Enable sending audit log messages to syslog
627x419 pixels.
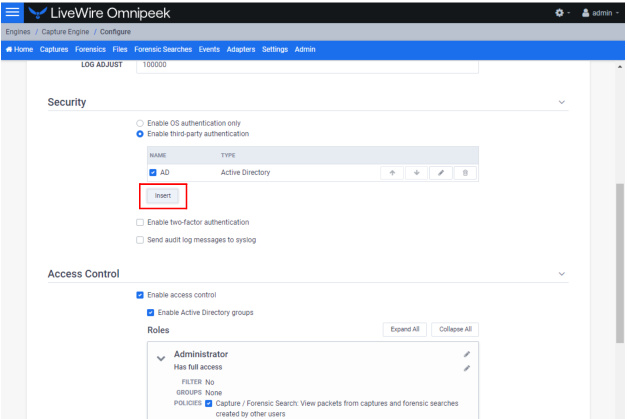[140, 240]
